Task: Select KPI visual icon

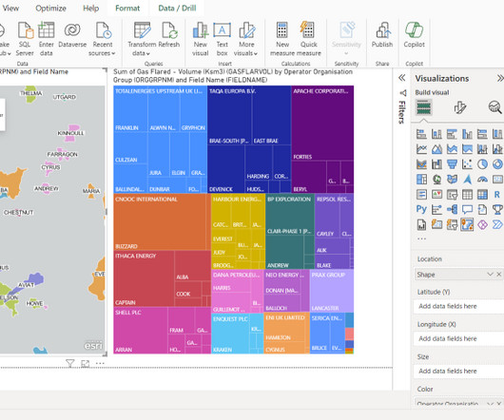Action: click(436, 194)
